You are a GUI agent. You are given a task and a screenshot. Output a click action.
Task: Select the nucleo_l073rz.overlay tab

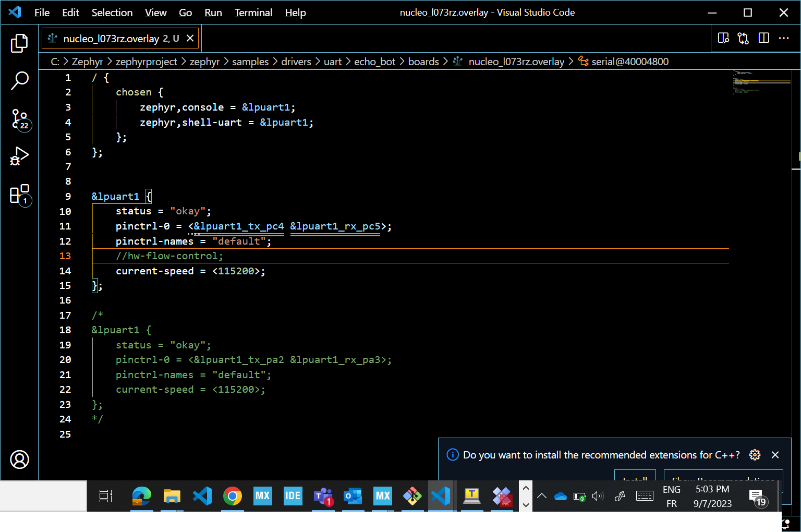point(110,38)
